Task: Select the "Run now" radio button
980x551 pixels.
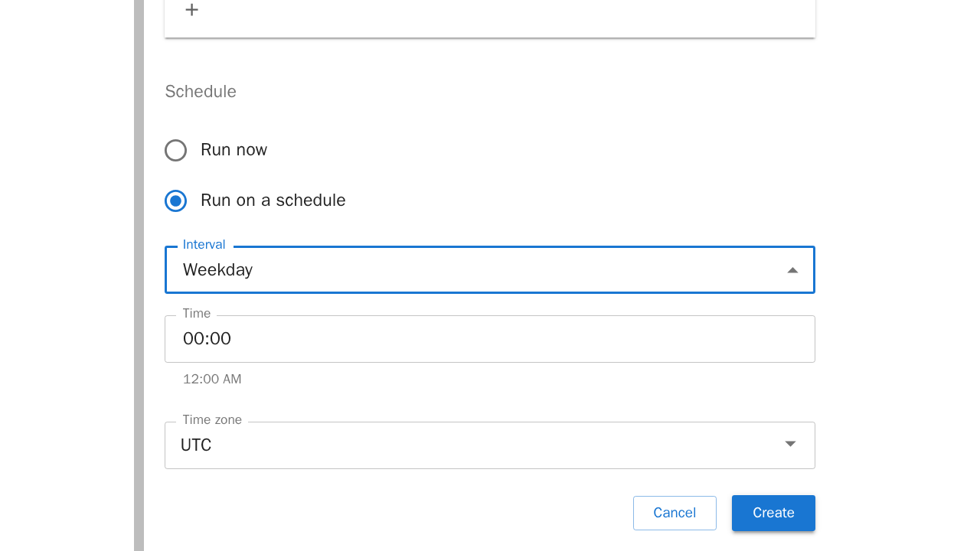Action: [175, 150]
